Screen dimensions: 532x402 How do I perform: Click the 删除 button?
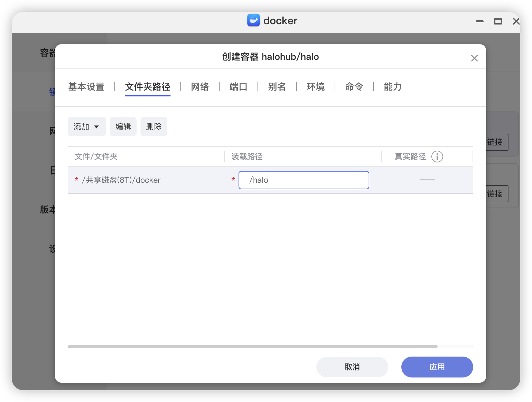(x=154, y=126)
